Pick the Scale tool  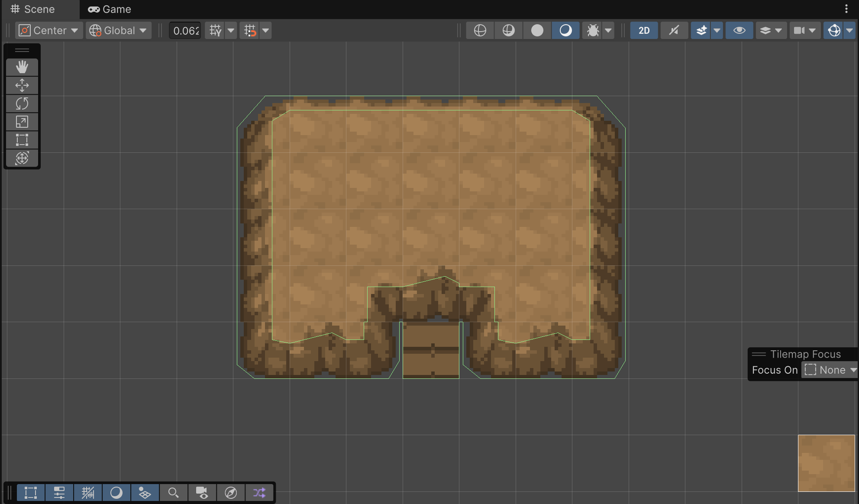click(x=22, y=122)
